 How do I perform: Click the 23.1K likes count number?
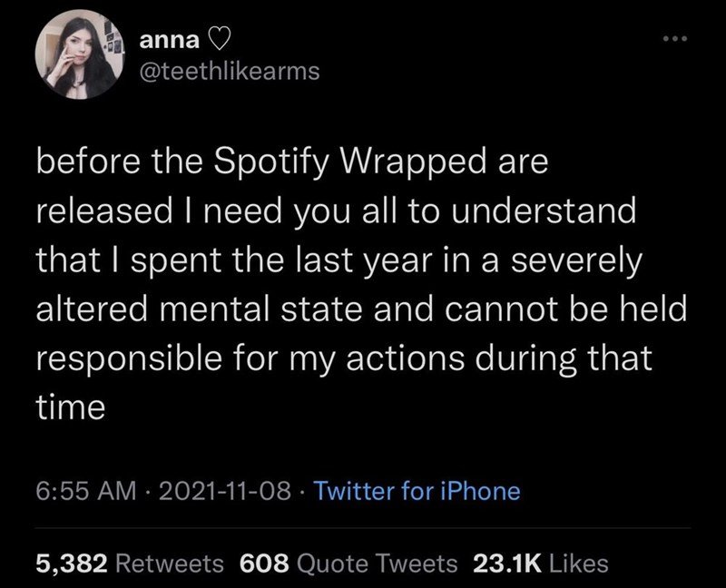tap(507, 563)
